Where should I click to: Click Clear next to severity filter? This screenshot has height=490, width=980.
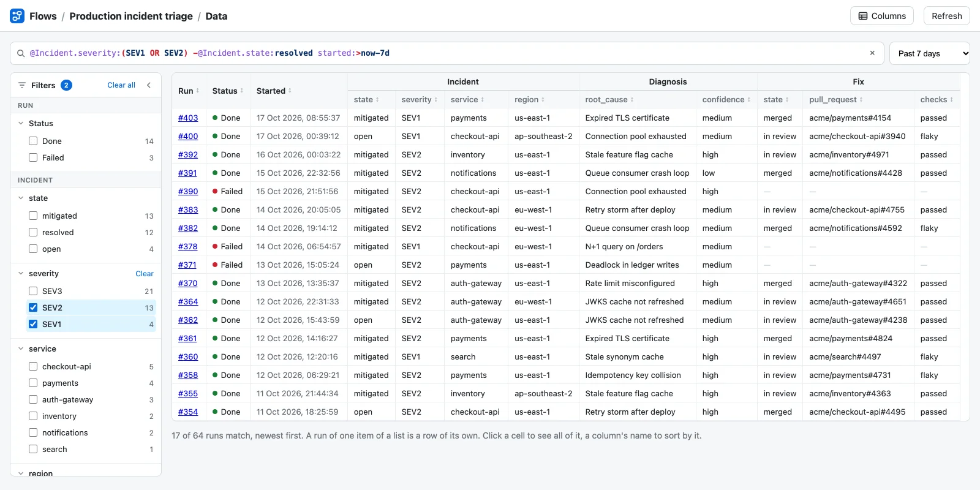coord(145,274)
